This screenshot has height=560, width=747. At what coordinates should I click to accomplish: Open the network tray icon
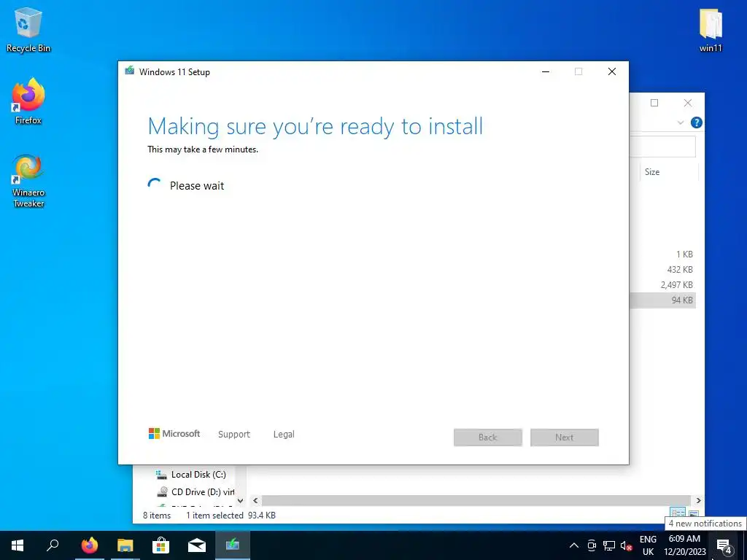click(x=609, y=545)
